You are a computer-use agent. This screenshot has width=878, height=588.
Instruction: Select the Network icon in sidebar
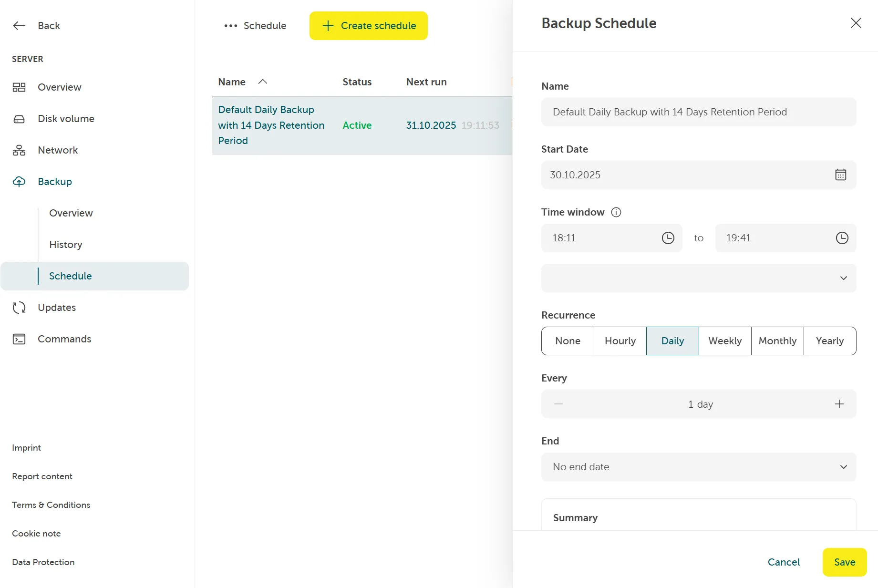pyautogui.click(x=19, y=150)
